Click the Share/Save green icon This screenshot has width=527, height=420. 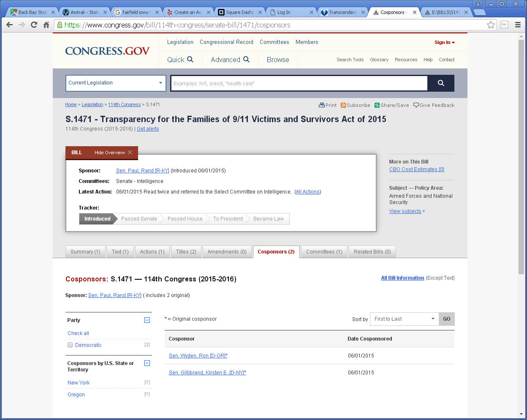tap(377, 105)
